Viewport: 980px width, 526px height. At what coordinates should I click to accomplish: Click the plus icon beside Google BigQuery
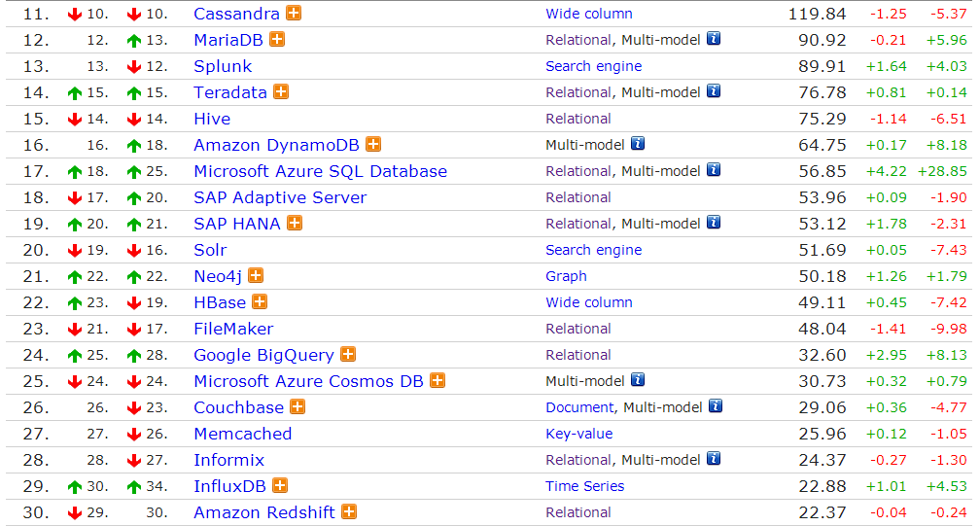(348, 354)
